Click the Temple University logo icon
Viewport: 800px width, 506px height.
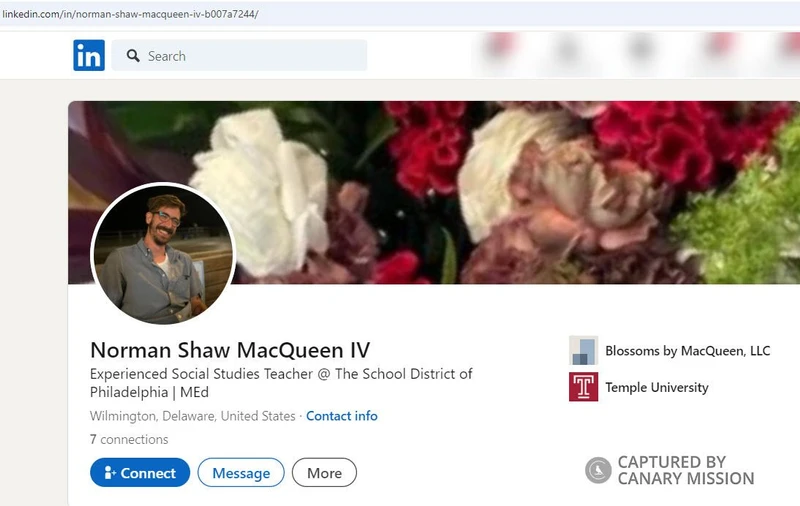point(583,387)
